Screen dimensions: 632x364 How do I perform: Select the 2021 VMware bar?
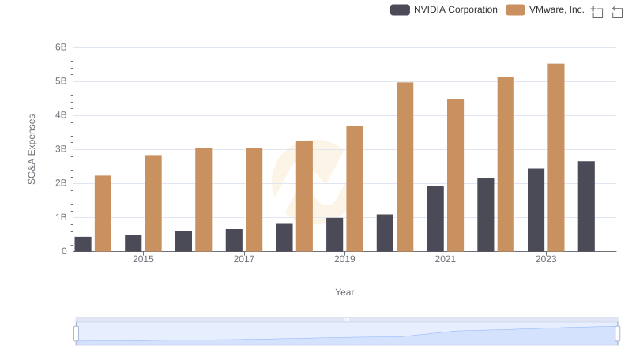(456, 175)
